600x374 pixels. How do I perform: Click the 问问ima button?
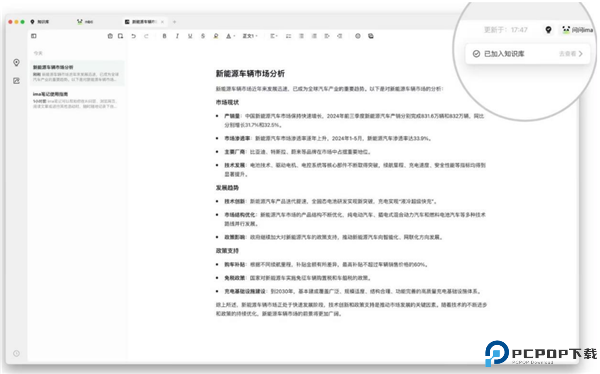pyautogui.click(x=578, y=30)
